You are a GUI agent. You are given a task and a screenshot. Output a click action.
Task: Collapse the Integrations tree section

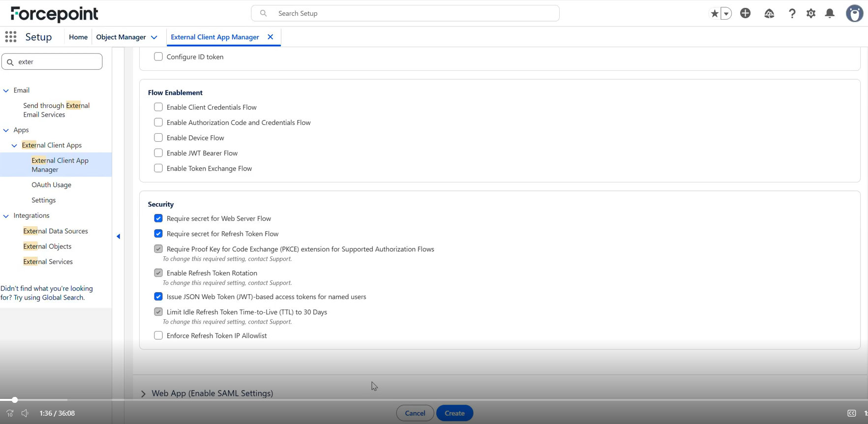[6, 216]
